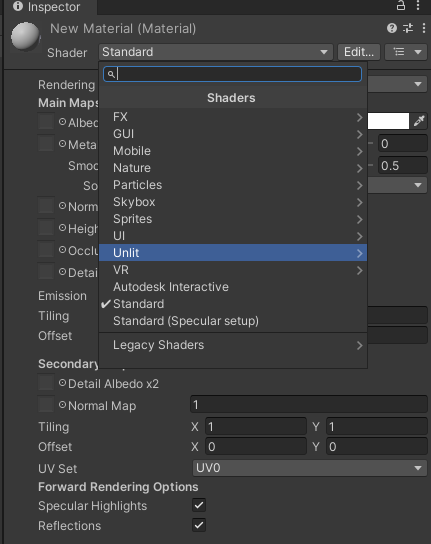The width and height of the screenshot is (431, 544).
Task: Click the Smoothness value field showing 0.5
Action: [x=403, y=165]
